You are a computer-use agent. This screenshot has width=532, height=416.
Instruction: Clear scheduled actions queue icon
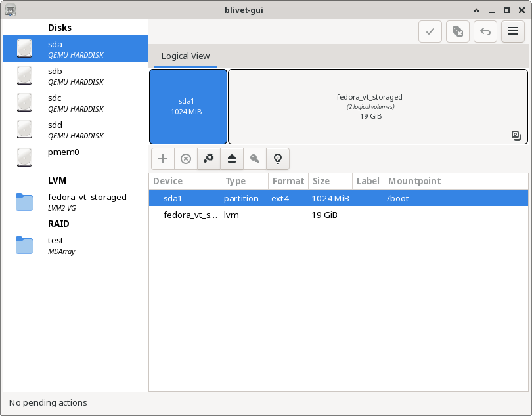[458, 31]
